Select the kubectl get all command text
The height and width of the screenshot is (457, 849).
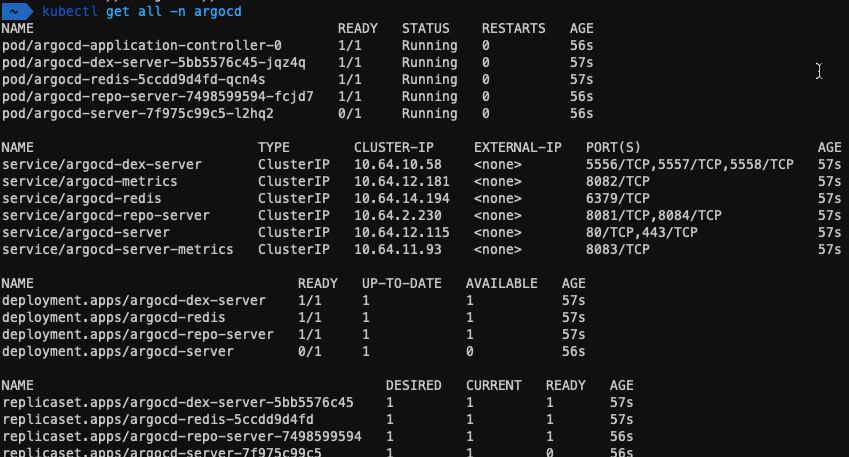[142, 11]
